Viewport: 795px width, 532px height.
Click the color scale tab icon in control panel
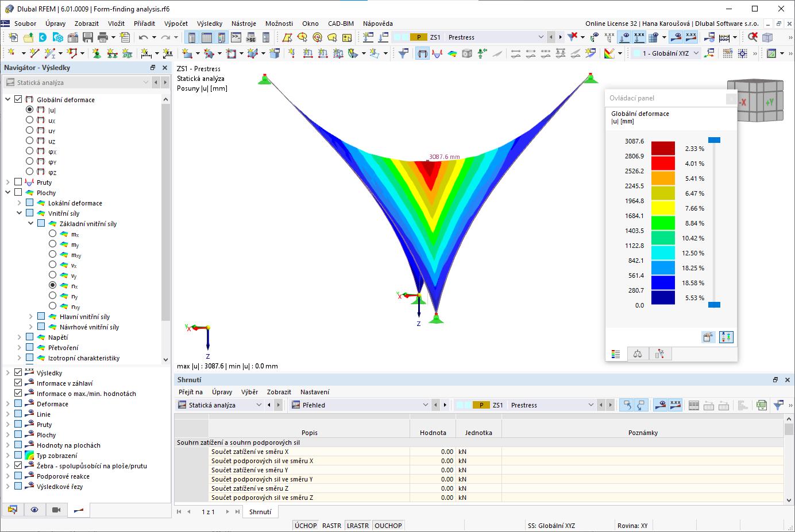616,354
